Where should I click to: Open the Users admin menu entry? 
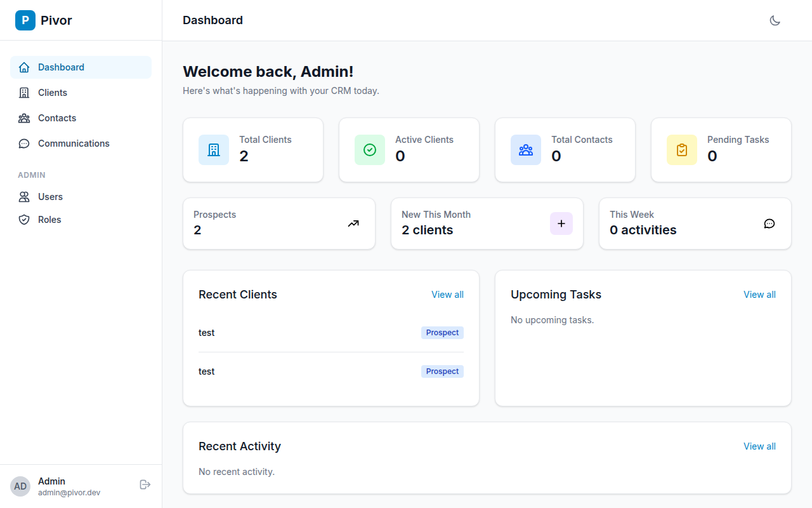51,196
